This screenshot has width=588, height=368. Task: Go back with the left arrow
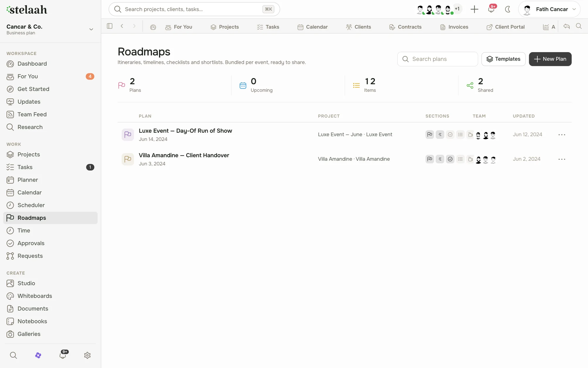[122, 26]
